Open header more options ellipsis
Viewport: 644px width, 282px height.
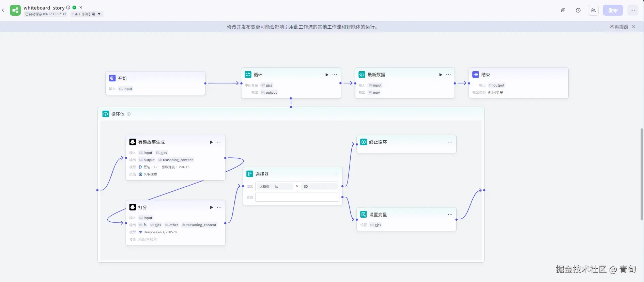point(633,10)
